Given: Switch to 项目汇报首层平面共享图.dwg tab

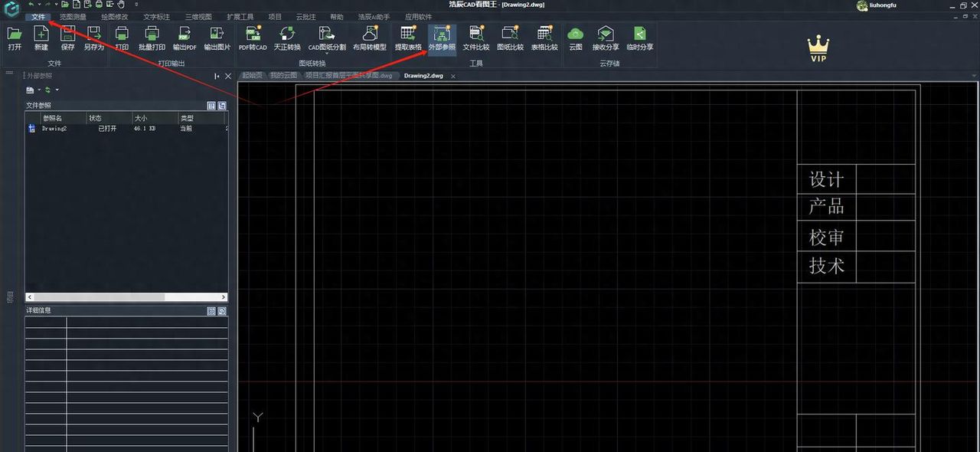Looking at the screenshot, I should coord(348,76).
